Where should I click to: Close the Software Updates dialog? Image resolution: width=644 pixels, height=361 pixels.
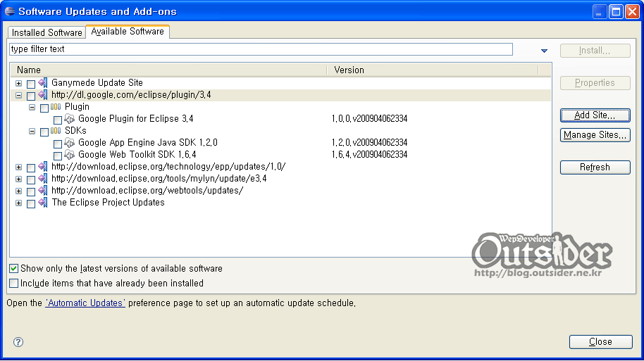[x=600, y=342]
